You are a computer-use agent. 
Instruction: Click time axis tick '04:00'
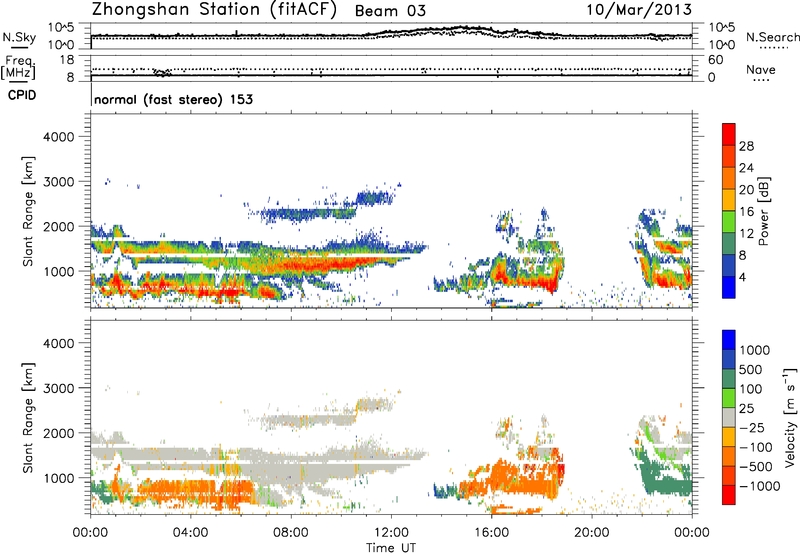[191, 533]
